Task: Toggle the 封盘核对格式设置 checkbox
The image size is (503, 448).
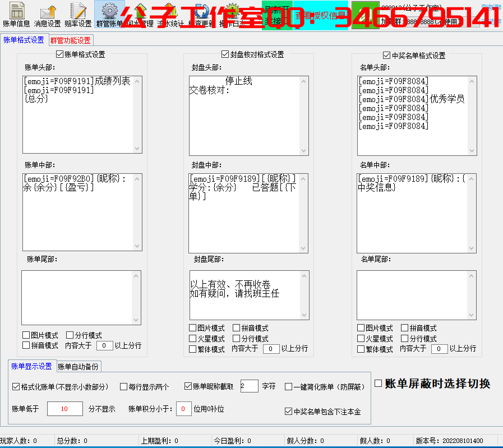Action: 225,54
